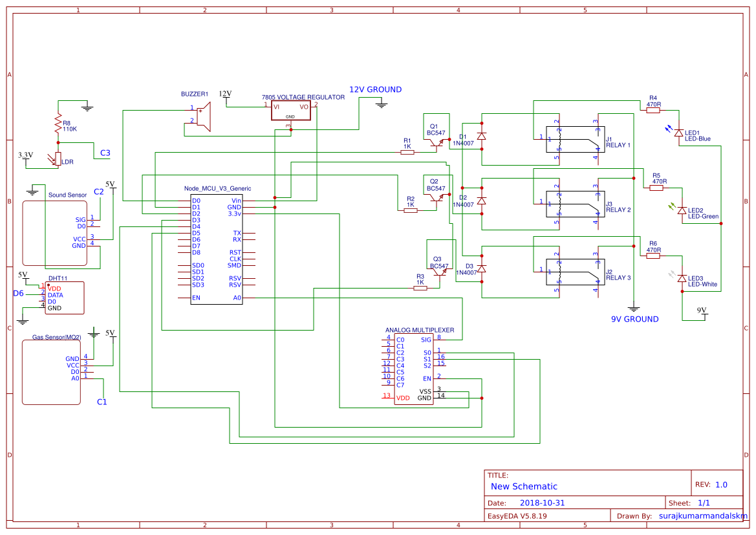Click the 2018-10-31 date field
This screenshot has width=756, height=535.
point(543,502)
